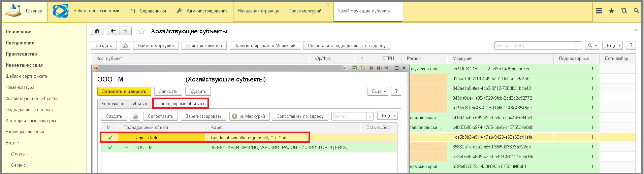Close Поиск меркурий tab with x
The width and height of the screenshot is (644, 174).
[x=328, y=4]
